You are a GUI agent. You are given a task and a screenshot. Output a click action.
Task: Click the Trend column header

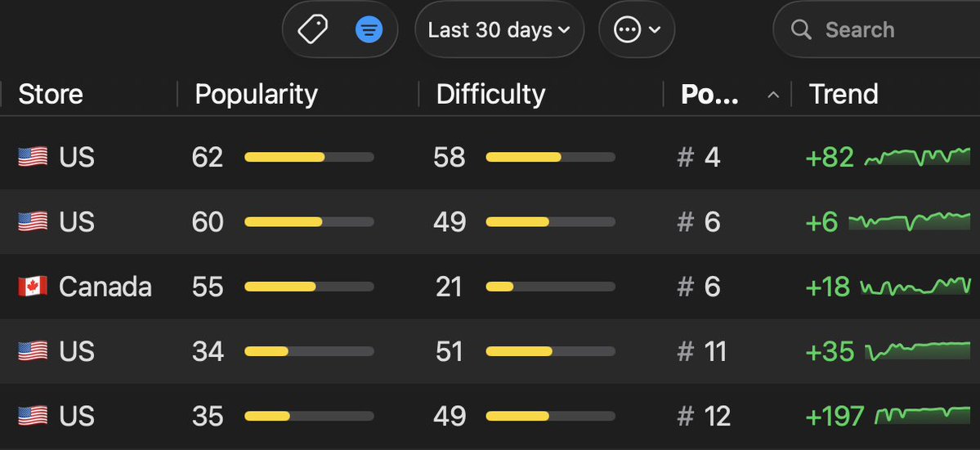point(844,94)
